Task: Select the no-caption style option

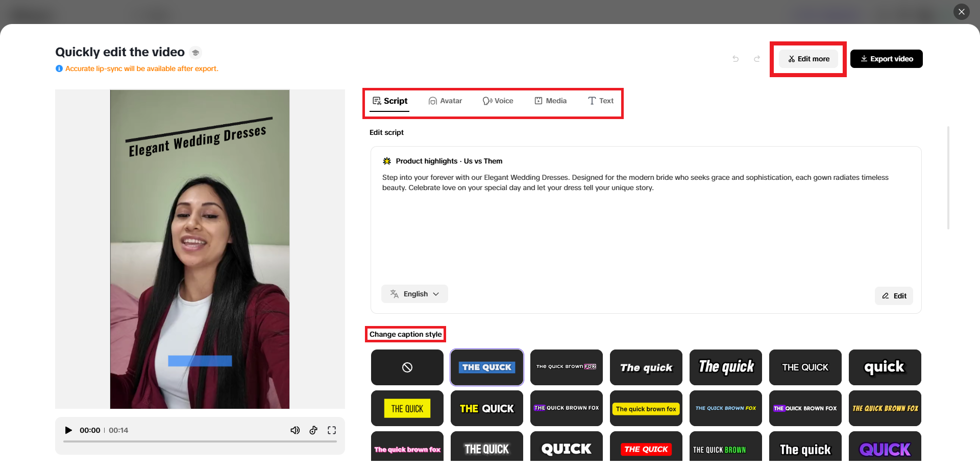Action: [407, 367]
